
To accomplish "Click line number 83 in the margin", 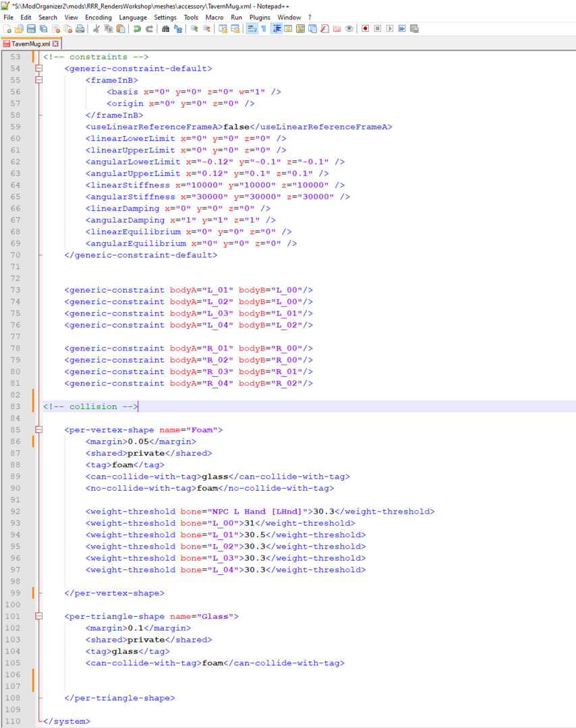I will 16,406.
